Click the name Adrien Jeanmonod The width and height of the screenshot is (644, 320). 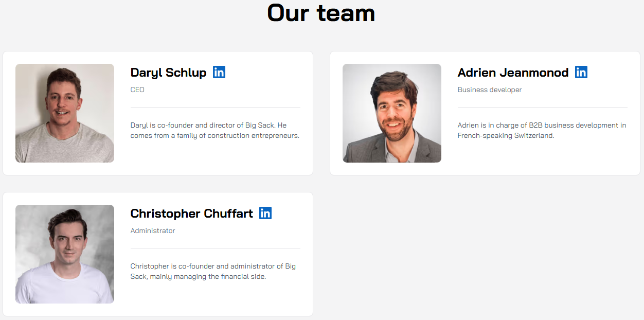pyautogui.click(x=513, y=73)
